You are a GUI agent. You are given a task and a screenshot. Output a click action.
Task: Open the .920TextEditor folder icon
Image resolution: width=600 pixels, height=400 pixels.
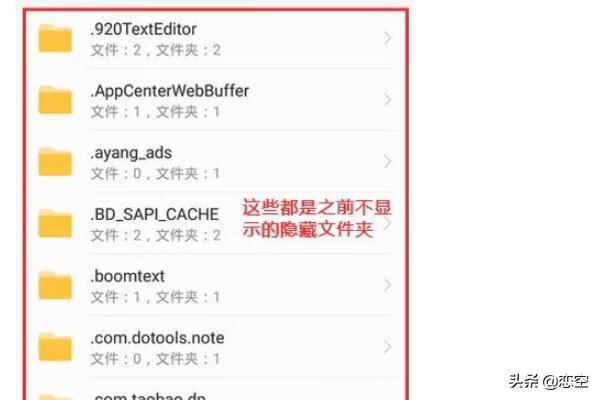click(x=55, y=38)
